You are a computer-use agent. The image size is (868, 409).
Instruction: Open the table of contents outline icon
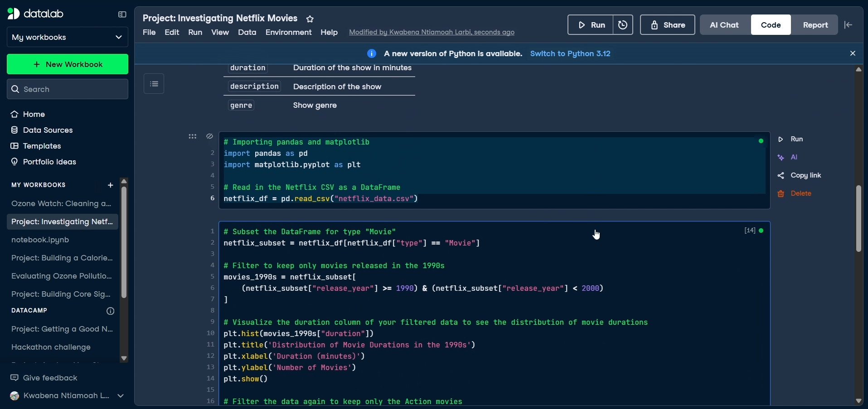coord(154,84)
